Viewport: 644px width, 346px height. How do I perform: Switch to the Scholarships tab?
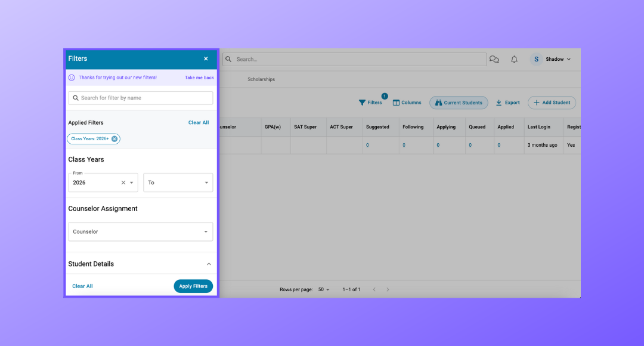tap(261, 79)
